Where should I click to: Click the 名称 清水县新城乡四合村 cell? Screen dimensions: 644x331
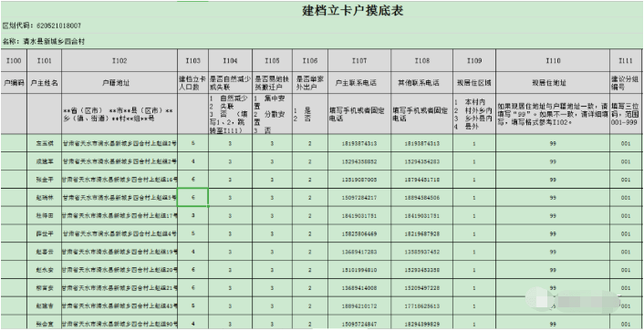44,41
